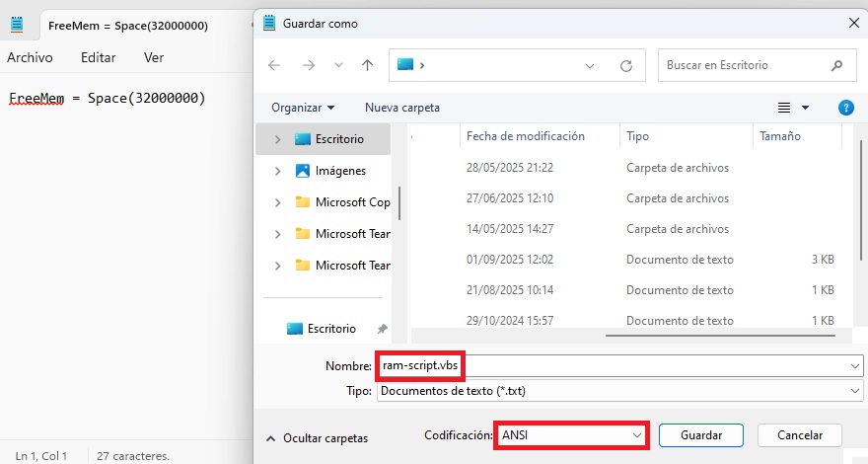Image resolution: width=868 pixels, height=464 pixels.
Task: Collapse folders with Ocultar carpetas
Action: click(318, 437)
